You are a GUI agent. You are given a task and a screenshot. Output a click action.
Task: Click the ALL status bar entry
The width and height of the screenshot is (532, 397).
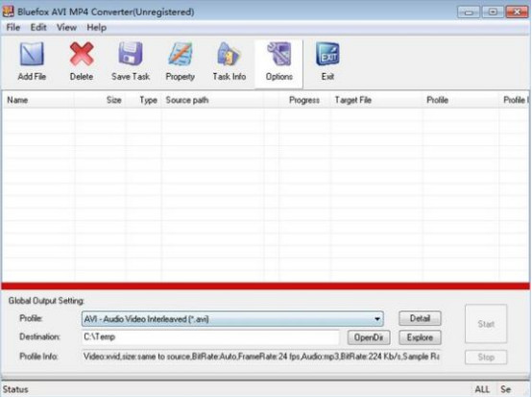click(482, 389)
